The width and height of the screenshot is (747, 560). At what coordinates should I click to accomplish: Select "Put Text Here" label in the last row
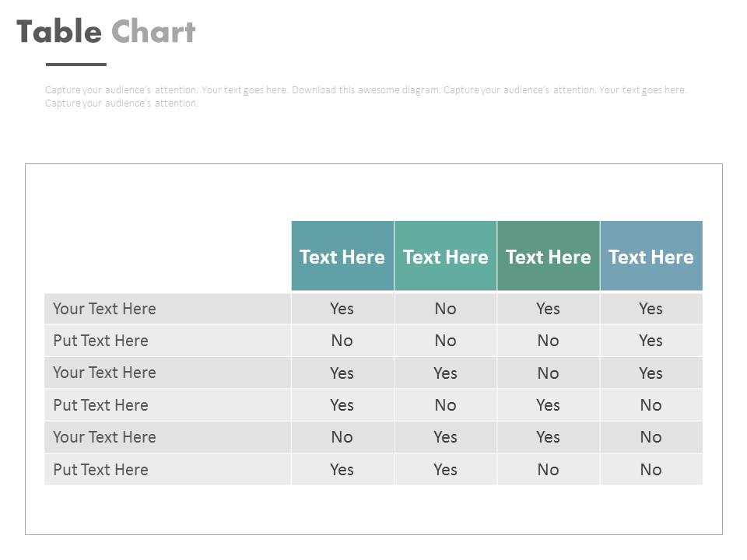[100, 470]
